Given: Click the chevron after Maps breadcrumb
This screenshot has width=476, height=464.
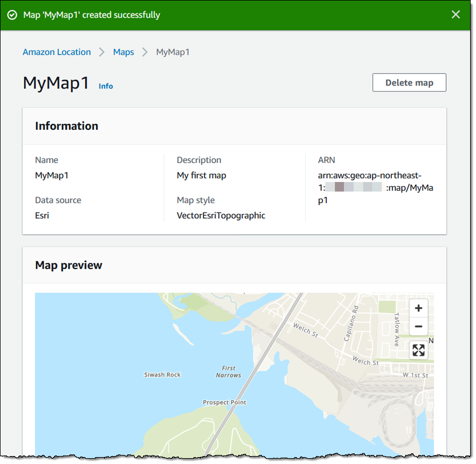Looking at the screenshot, I should (x=145, y=52).
